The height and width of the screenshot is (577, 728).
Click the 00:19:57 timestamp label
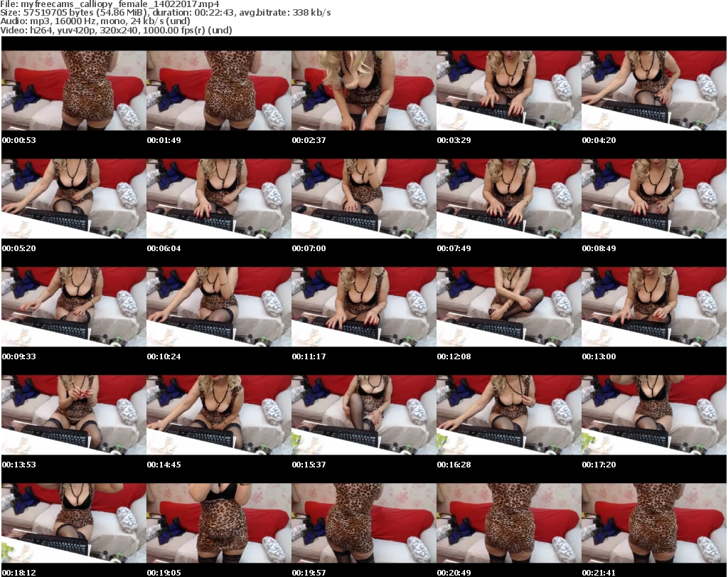(x=309, y=573)
